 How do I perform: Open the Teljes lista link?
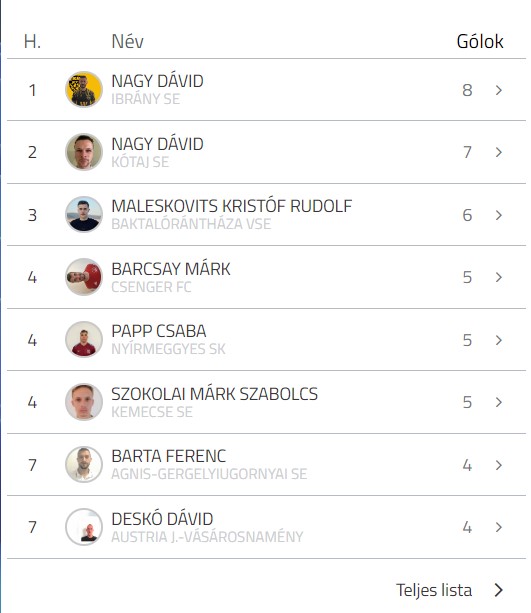point(434,590)
